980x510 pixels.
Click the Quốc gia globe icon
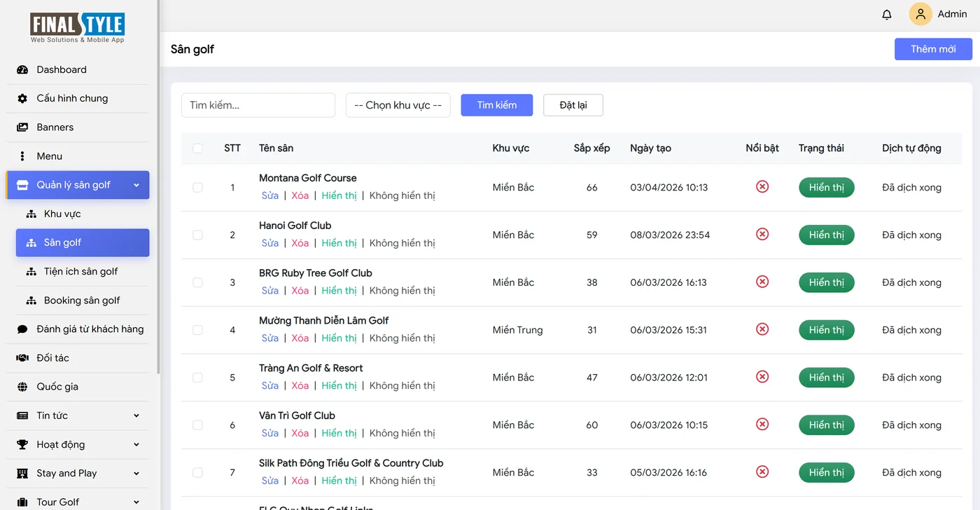[22, 387]
